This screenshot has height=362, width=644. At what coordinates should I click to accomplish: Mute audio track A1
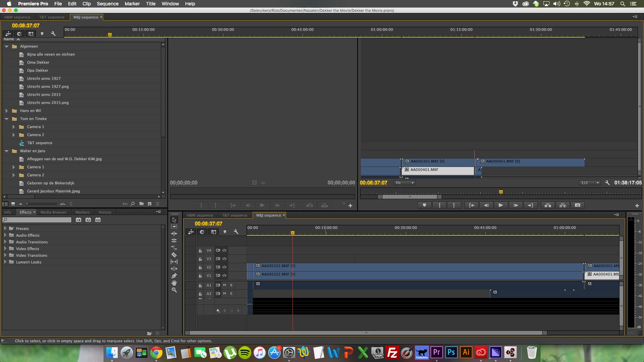point(224,285)
